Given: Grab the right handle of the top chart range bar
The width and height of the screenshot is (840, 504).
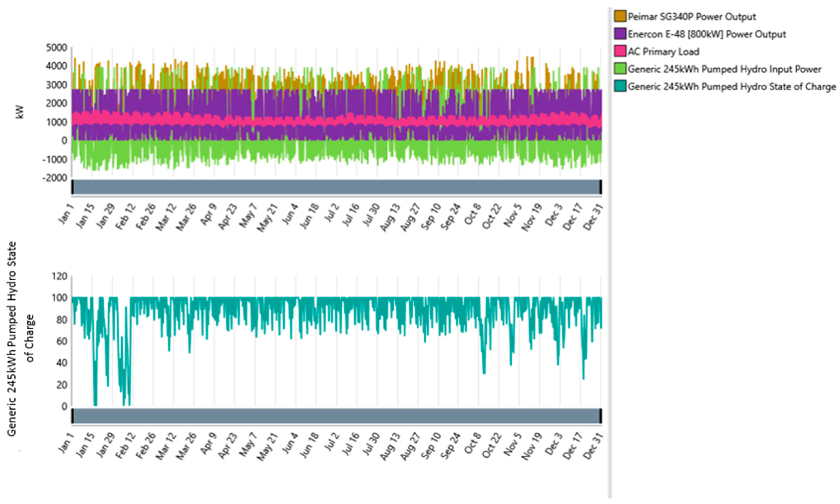Looking at the screenshot, I should pos(600,187).
